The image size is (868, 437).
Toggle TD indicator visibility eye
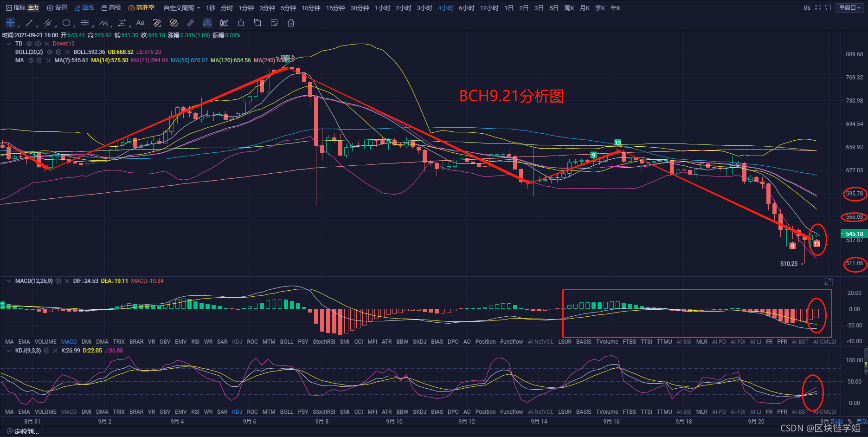pos(29,44)
